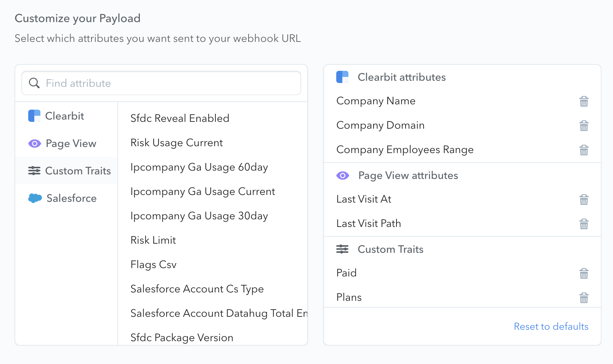The width and height of the screenshot is (613, 364).
Task: Reset payload to defaults
Action: coord(551,326)
